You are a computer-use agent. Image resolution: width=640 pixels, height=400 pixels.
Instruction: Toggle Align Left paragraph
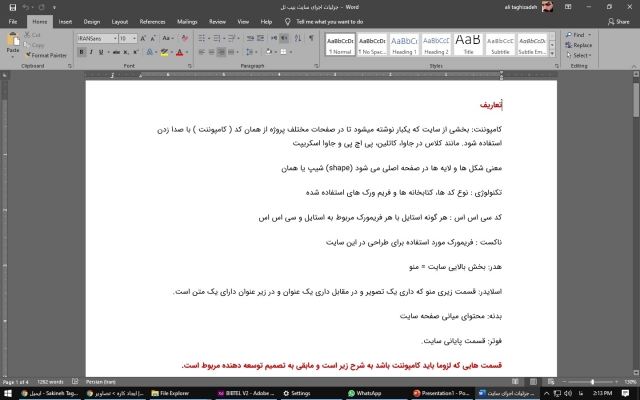point(202,52)
